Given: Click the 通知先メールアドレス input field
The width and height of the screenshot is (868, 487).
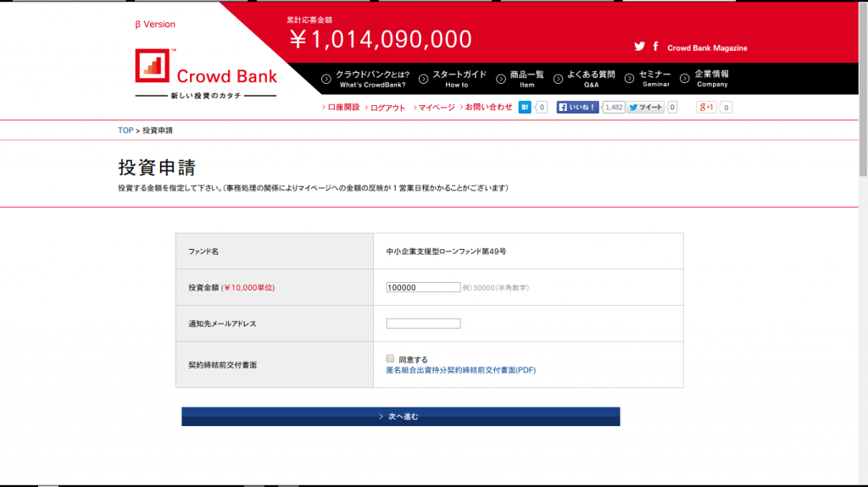Looking at the screenshot, I should [x=423, y=324].
